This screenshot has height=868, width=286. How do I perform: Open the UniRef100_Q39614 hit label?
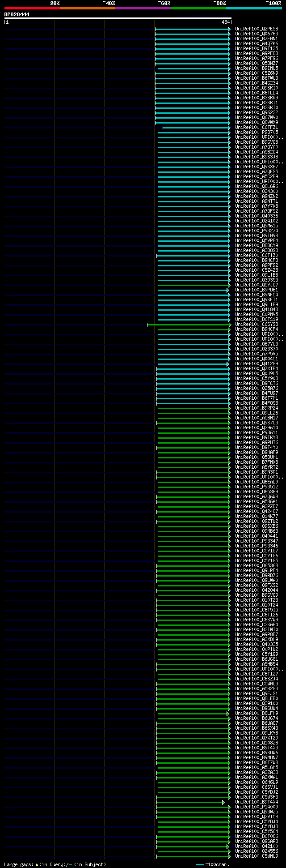click(x=257, y=428)
